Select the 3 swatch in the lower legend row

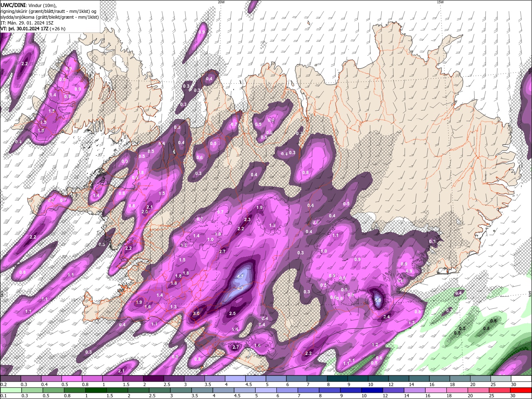click(180, 390)
